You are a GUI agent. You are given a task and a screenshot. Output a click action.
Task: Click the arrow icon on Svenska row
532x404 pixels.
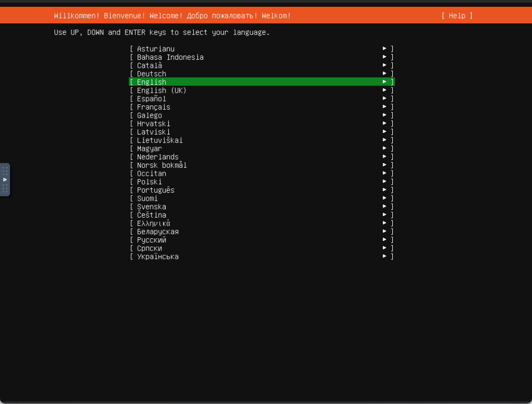click(385, 207)
